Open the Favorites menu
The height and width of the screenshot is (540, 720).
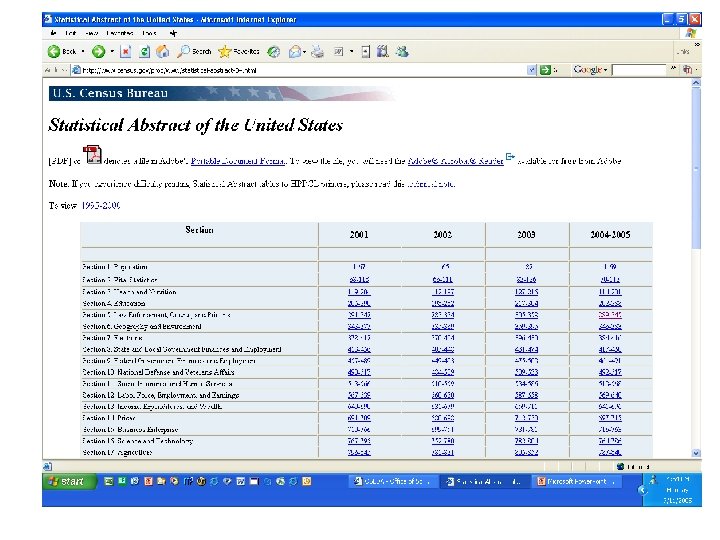[x=120, y=33]
